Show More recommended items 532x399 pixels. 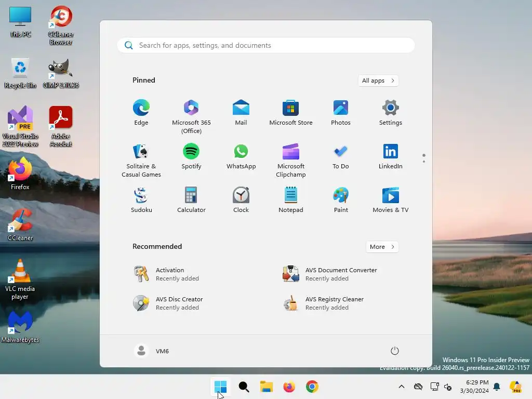382,247
